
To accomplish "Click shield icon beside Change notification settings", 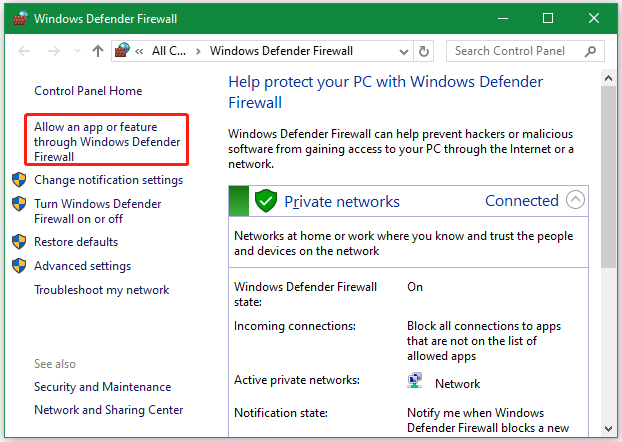I will (19, 180).
